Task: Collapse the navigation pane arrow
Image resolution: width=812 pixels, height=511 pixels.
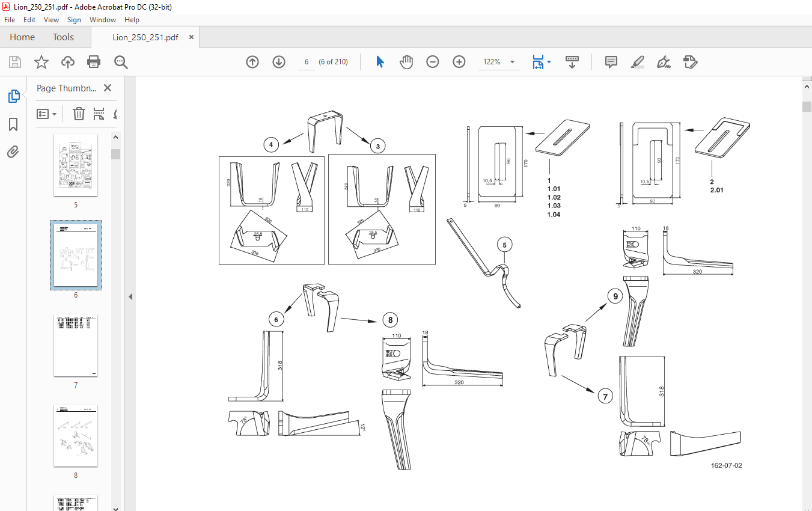Action: 130,296
